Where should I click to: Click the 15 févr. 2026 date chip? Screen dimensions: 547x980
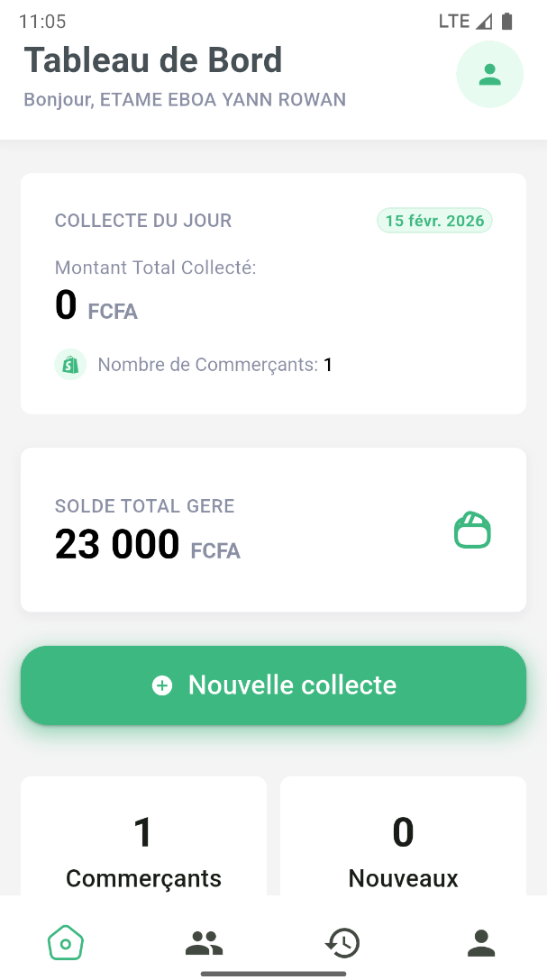[x=434, y=220]
